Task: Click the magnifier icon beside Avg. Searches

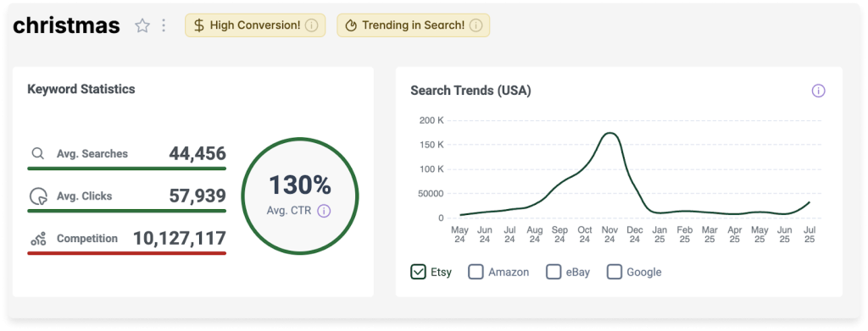Action: click(37, 153)
